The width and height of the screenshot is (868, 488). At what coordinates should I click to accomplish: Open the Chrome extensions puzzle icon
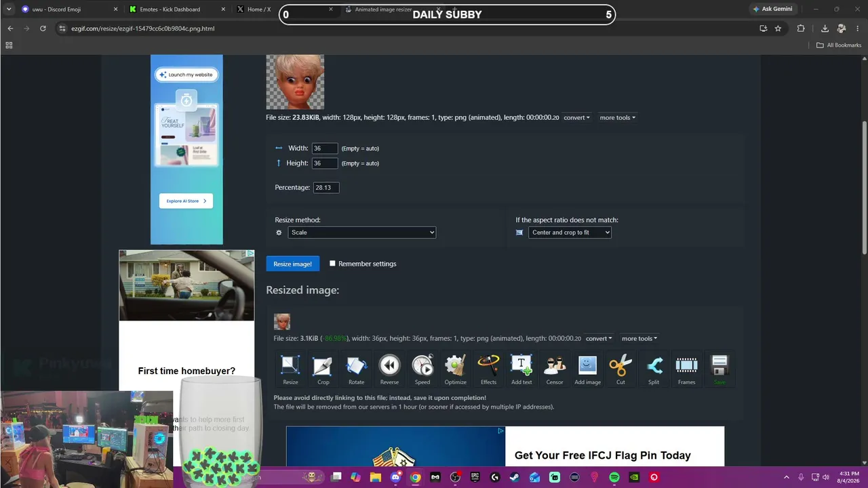click(x=801, y=28)
